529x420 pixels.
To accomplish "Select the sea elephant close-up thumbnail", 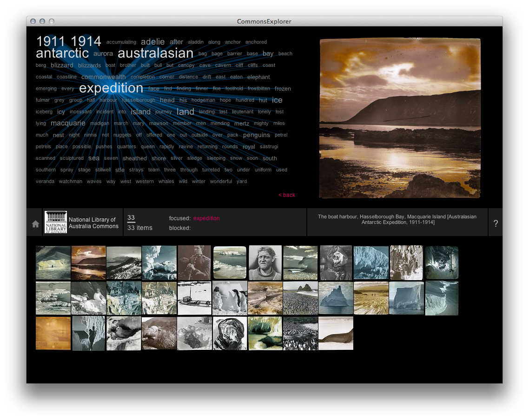I will (x=159, y=333).
